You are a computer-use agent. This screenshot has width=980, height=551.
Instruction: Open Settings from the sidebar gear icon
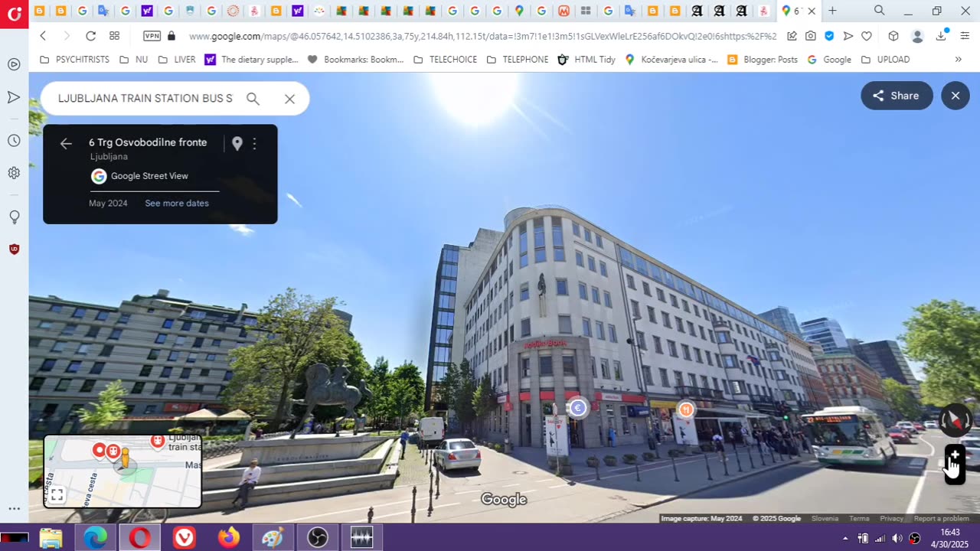[14, 173]
